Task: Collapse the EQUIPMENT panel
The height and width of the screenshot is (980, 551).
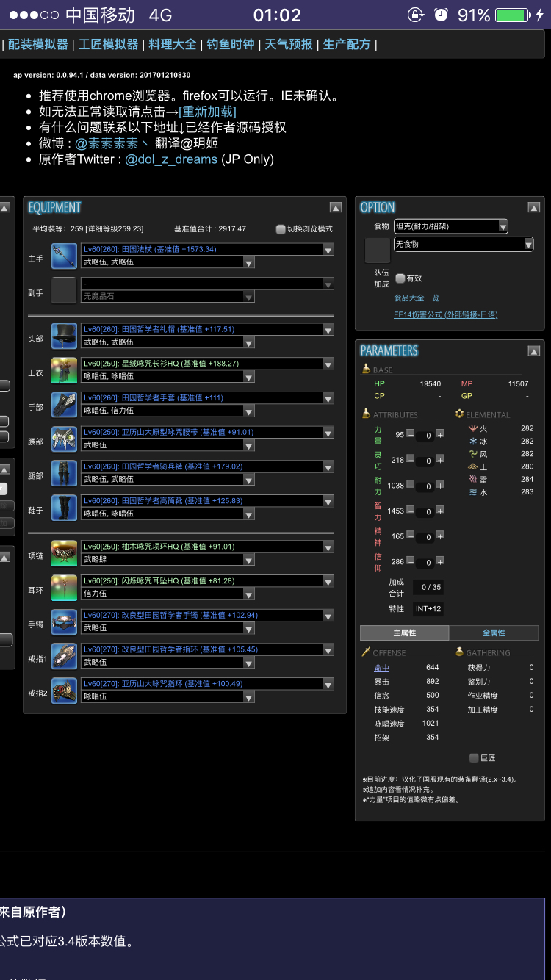Action: tap(335, 208)
